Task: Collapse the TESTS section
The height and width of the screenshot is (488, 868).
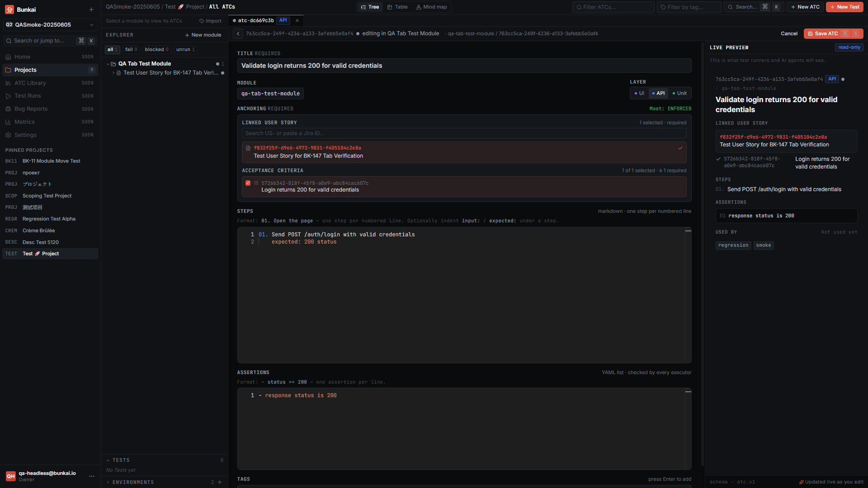Action: point(108,460)
